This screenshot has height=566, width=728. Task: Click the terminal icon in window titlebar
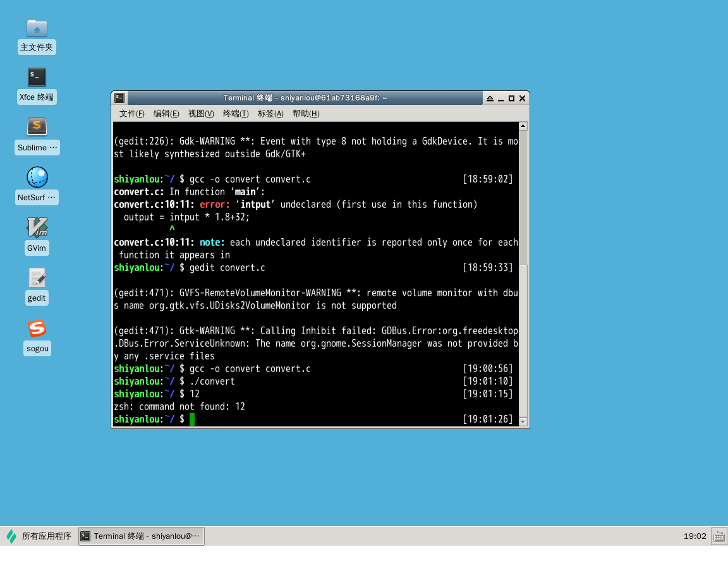click(119, 98)
